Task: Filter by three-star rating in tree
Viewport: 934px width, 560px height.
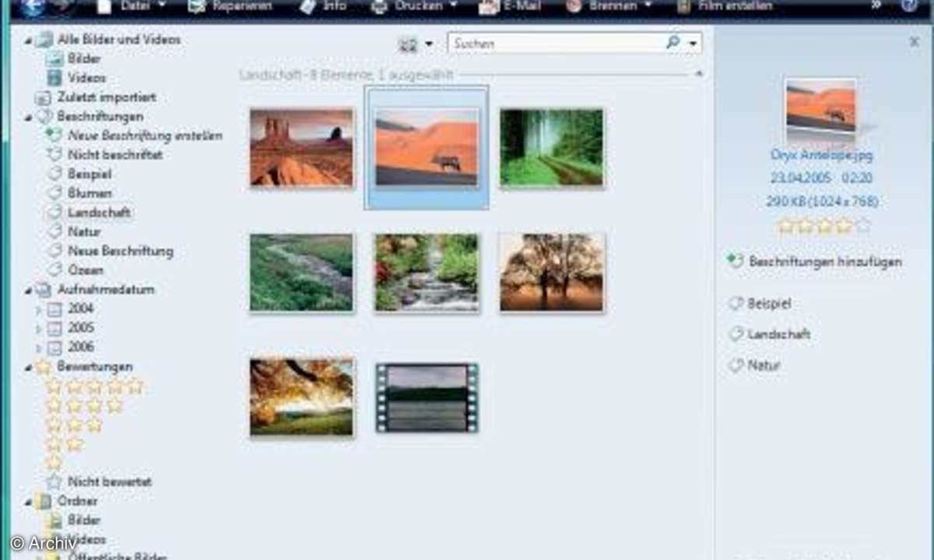Action: 74,425
